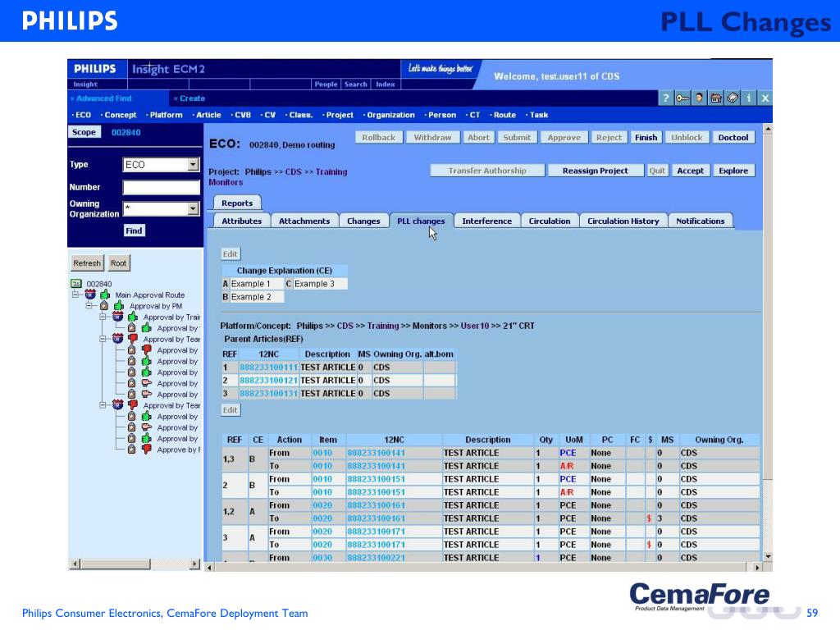Open the Route menu item
This screenshot has height=630, width=840.
(x=504, y=115)
